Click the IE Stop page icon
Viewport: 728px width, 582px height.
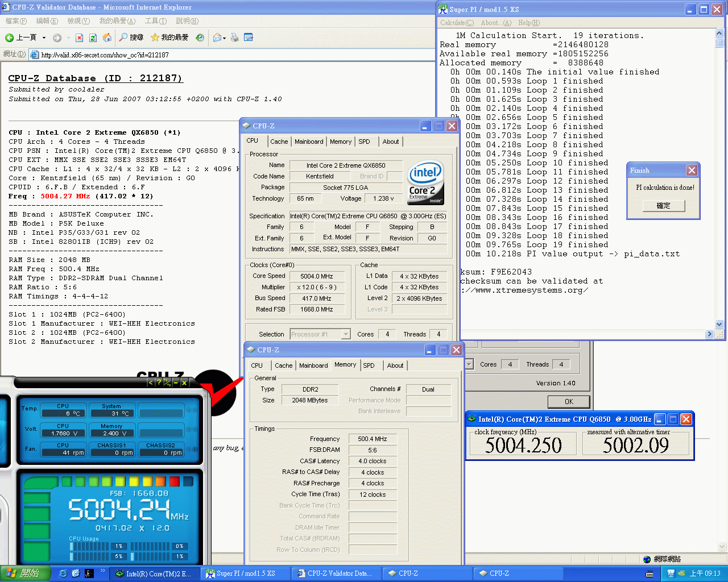pyautogui.click(x=79, y=38)
